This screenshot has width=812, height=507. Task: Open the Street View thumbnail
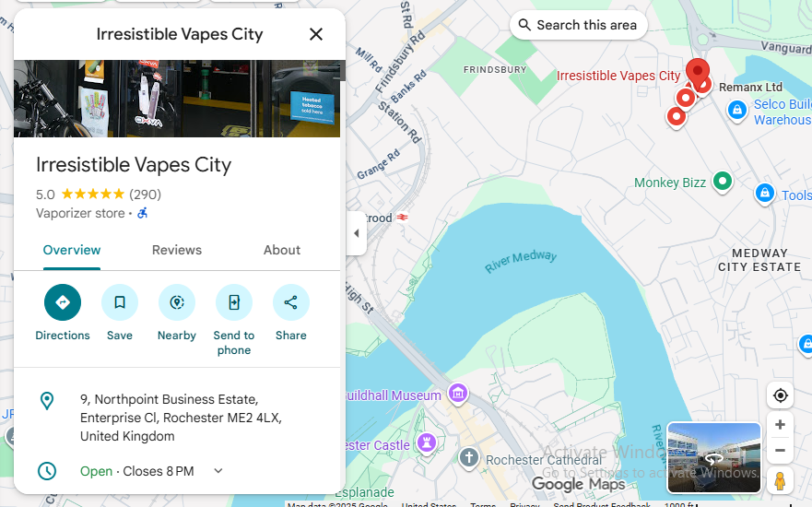[x=713, y=457]
